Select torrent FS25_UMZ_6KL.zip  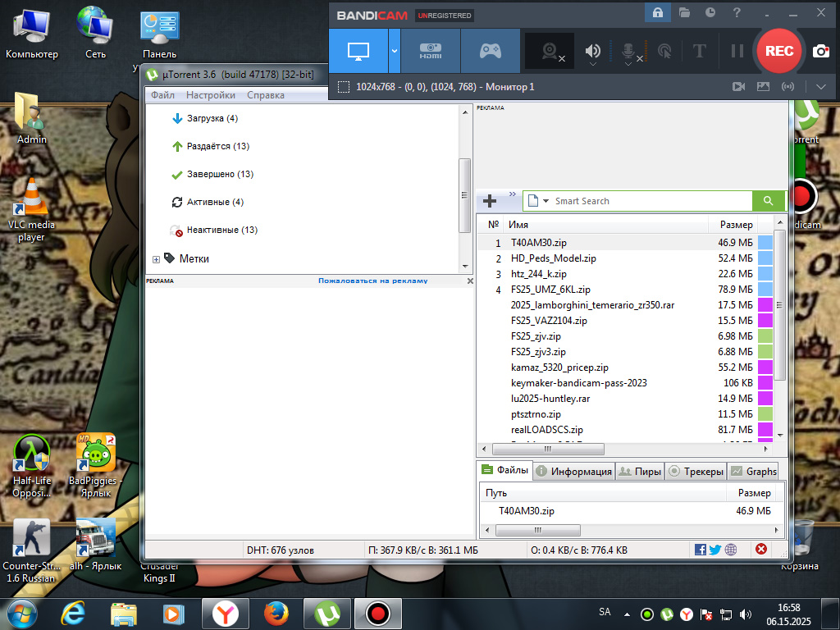pyautogui.click(x=550, y=290)
